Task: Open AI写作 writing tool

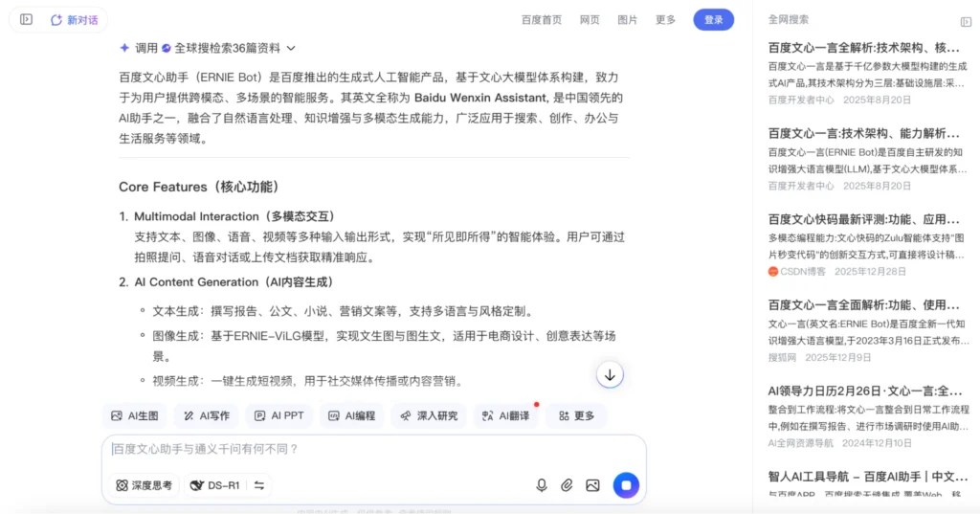Action: [x=207, y=415]
